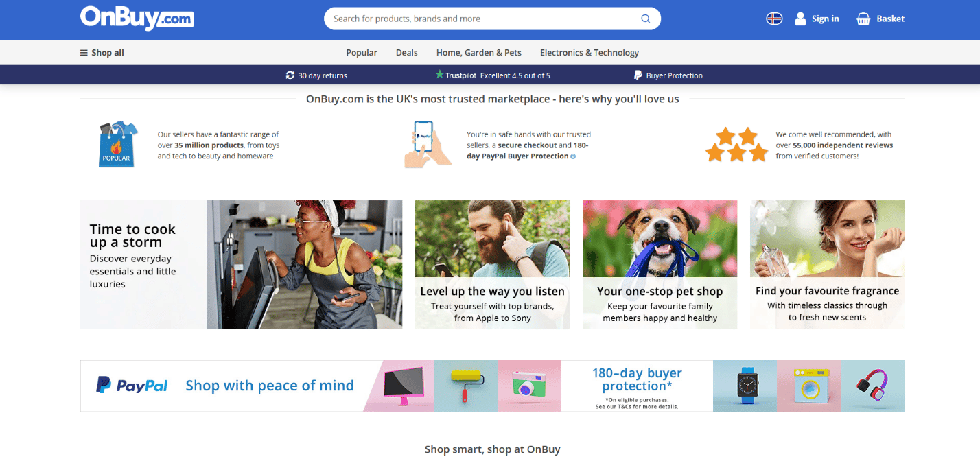Image resolution: width=980 pixels, height=472 pixels.
Task: Click the washing machine banner image
Action: coord(808,386)
